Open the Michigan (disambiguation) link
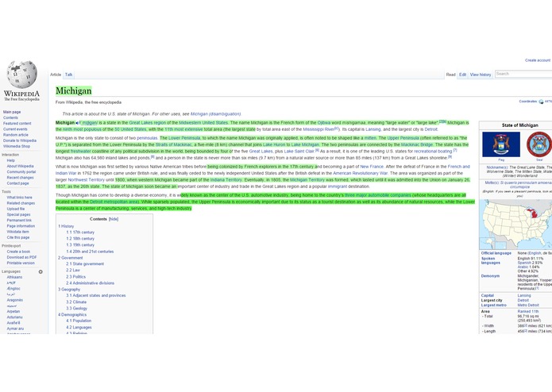 click(x=215, y=114)
